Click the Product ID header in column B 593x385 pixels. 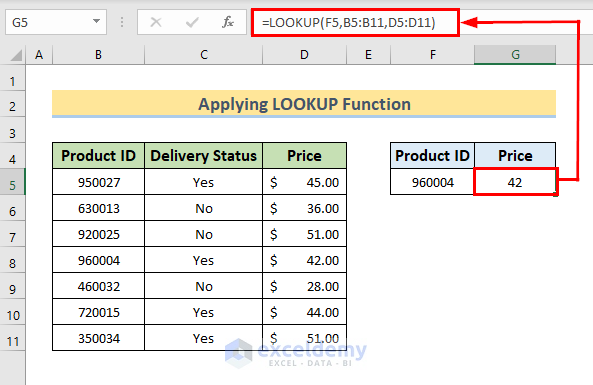tap(98, 156)
